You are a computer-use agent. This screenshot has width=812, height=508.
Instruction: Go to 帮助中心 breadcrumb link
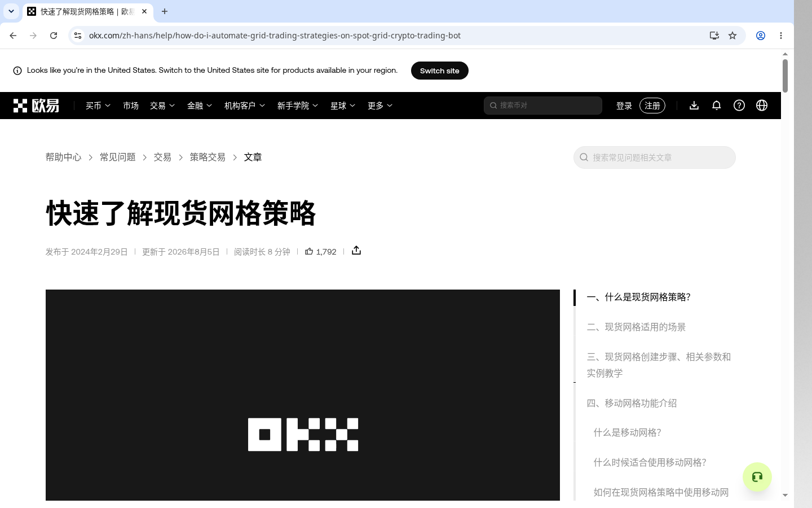63,157
